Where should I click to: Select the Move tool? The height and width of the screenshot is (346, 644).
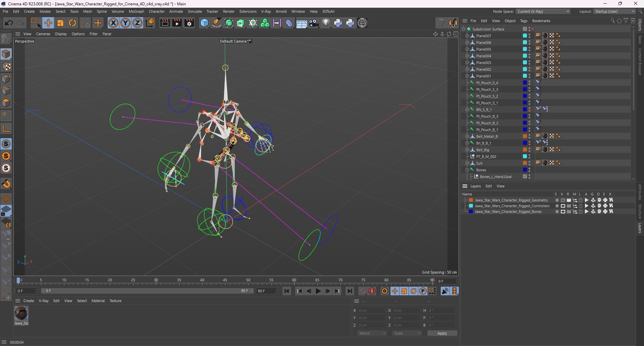click(48, 23)
